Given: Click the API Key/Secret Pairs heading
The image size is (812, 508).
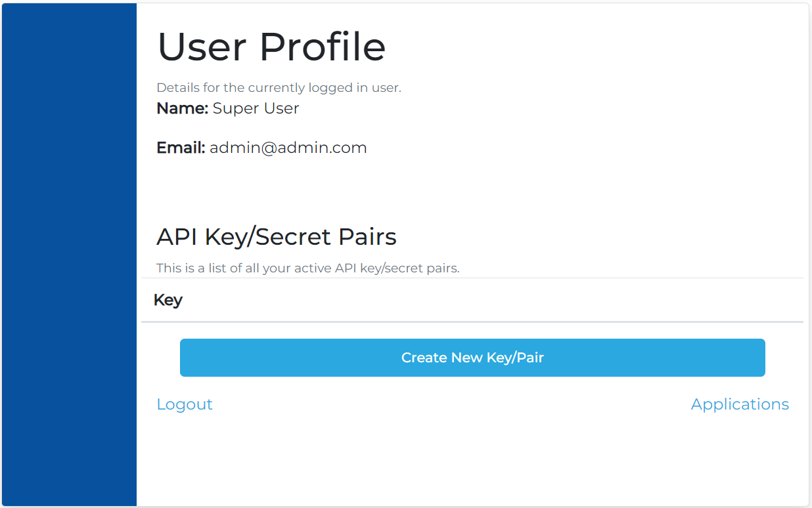Looking at the screenshot, I should (x=276, y=236).
